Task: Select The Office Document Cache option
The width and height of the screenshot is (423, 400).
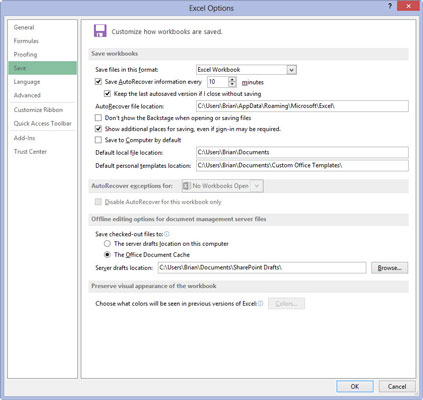Action: 107,255
